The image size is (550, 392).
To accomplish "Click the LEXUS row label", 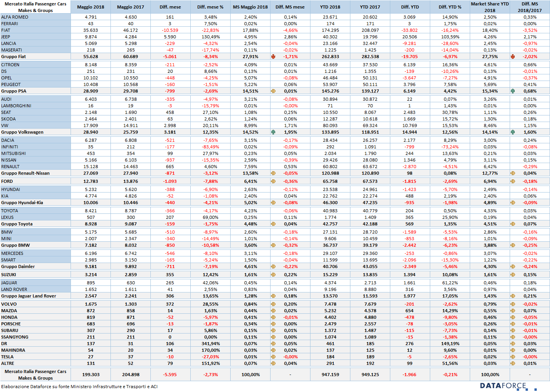I will pyautogui.click(x=7, y=217).
